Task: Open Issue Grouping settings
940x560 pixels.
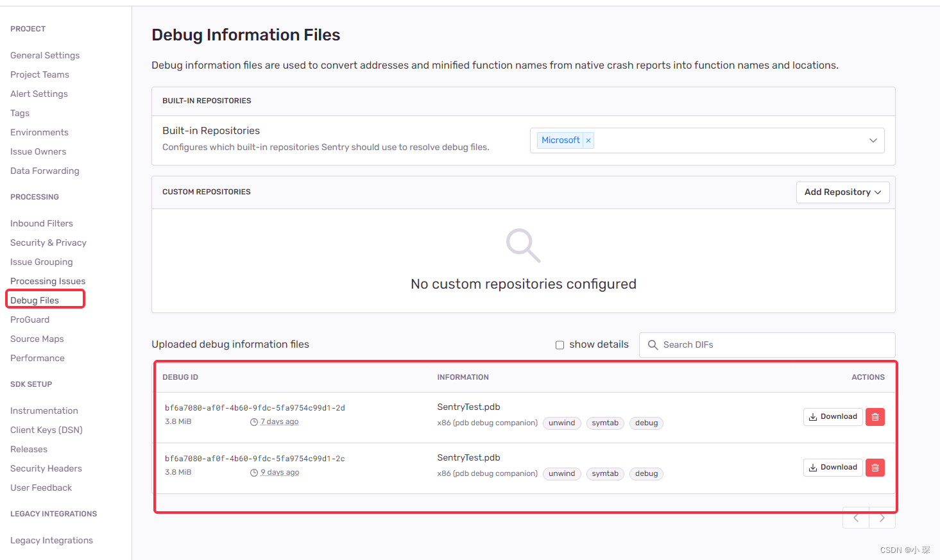Action: coord(42,262)
